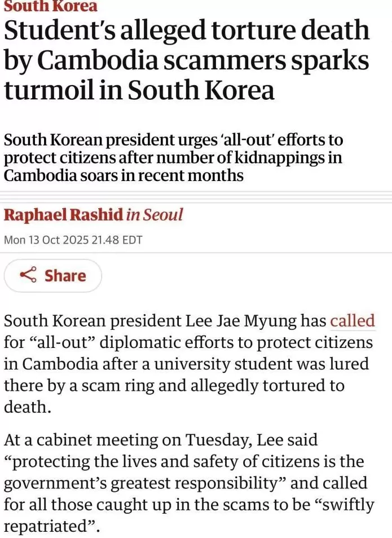Open the "called" hyperlink in first paragraph

354,320
